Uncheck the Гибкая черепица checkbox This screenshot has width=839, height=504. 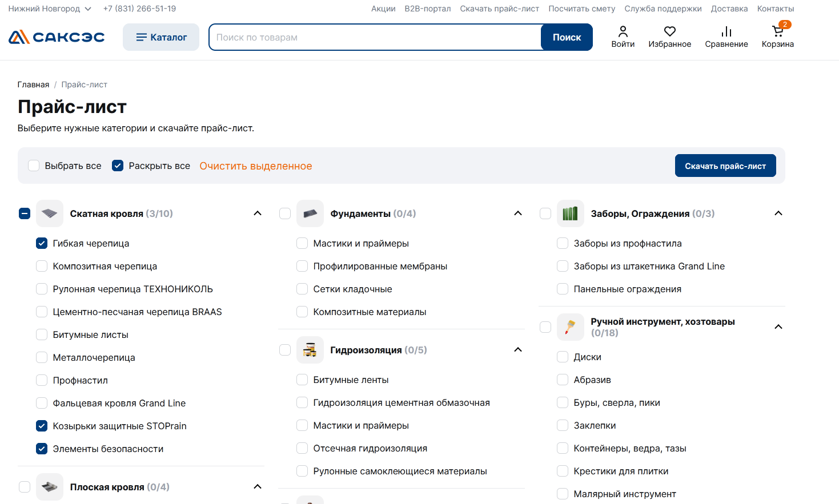[42, 243]
